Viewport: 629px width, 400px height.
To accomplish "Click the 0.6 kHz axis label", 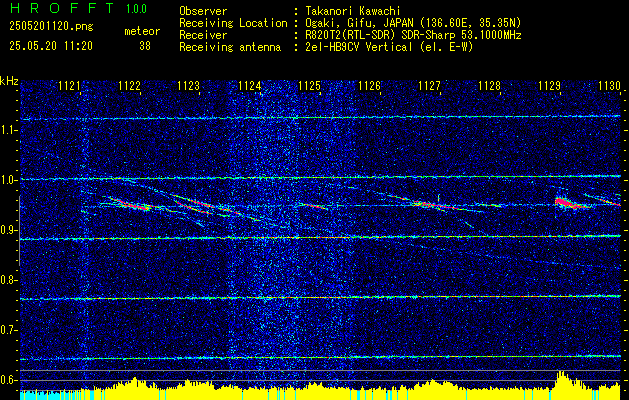I will tap(8, 380).
